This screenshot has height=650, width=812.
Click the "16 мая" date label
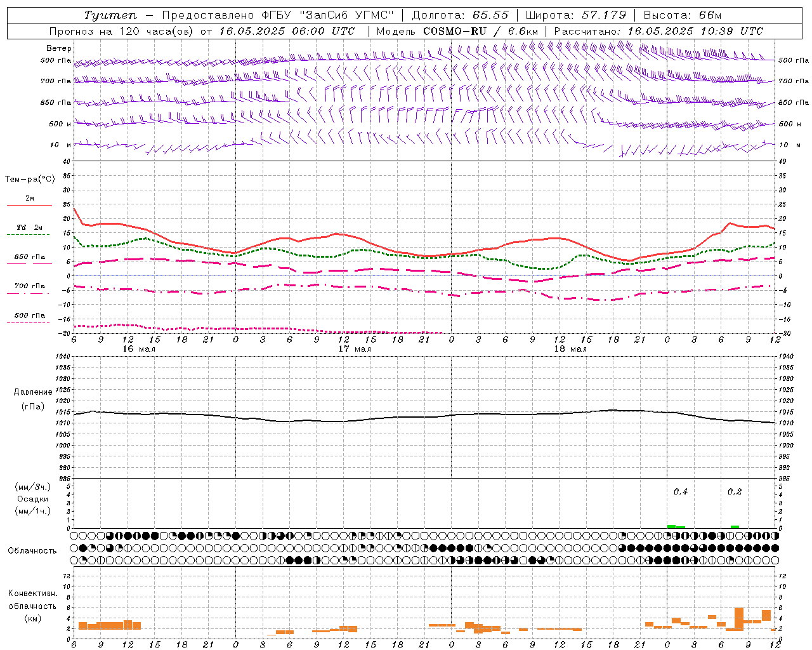point(138,349)
